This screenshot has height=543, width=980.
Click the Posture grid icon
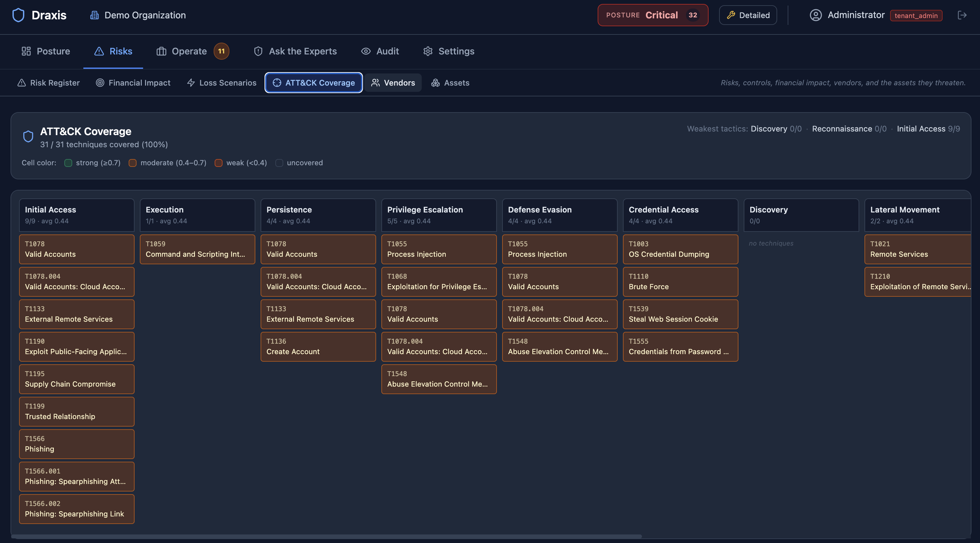point(26,51)
